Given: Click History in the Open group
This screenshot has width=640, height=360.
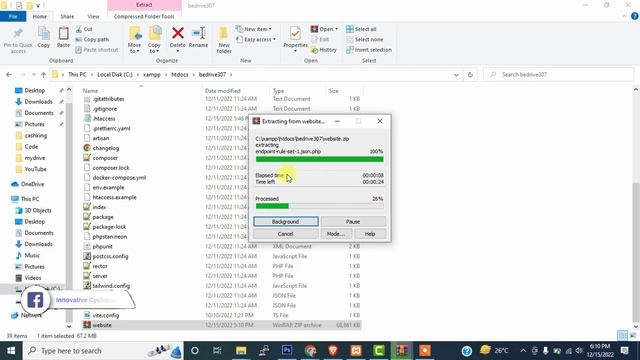Looking at the screenshot, I should 324,50.
